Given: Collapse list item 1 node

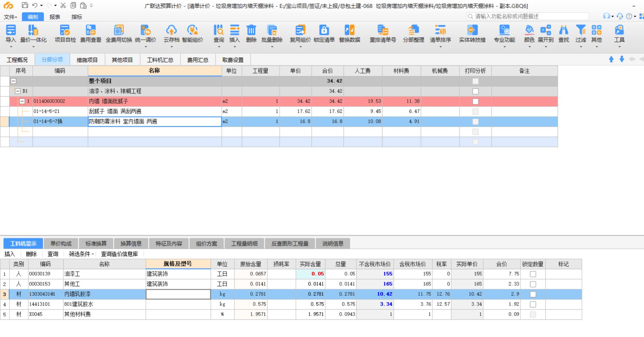Looking at the screenshot, I should point(22,102).
